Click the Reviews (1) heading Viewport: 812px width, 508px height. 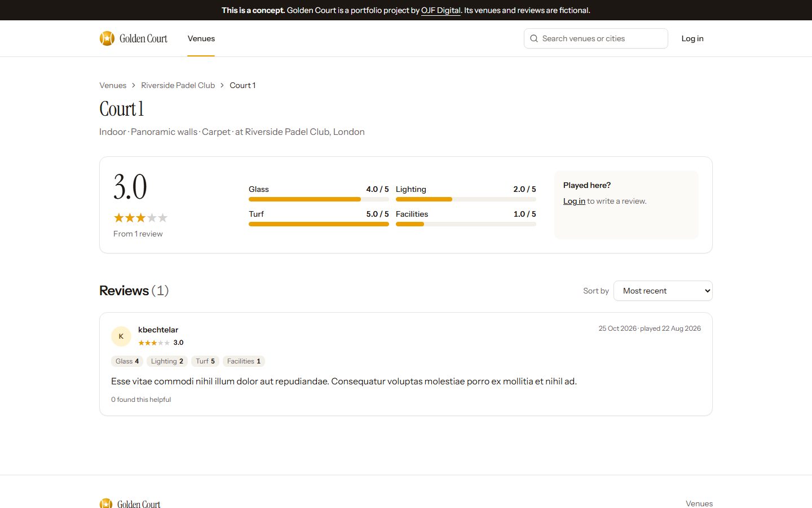(134, 291)
